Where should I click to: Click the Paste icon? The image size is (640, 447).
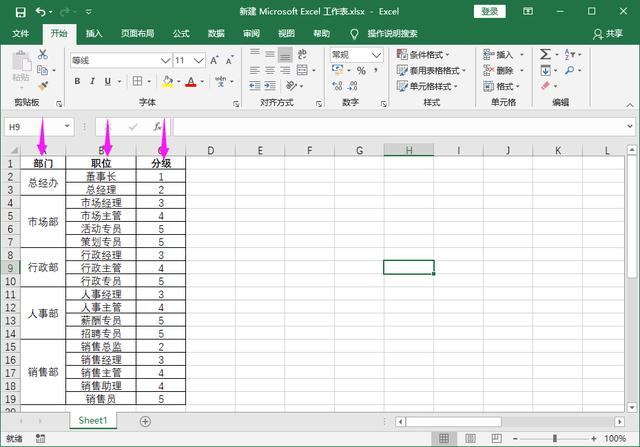[x=21, y=62]
